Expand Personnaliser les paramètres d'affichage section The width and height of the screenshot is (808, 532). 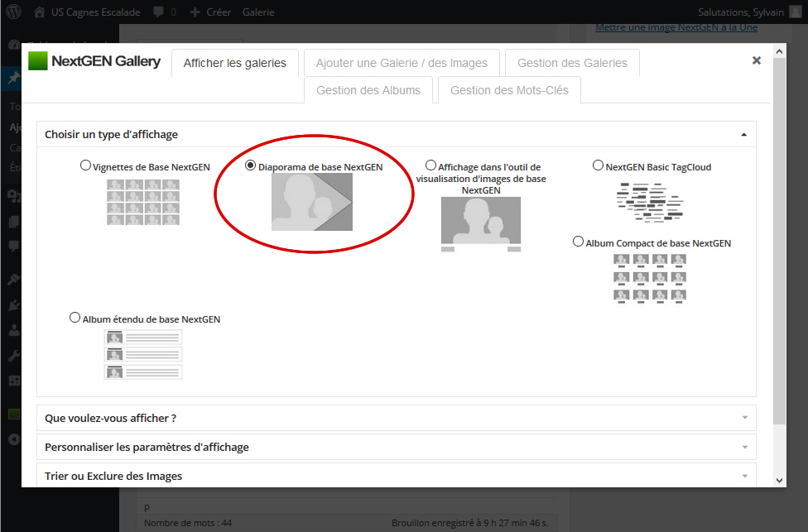(x=397, y=447)
